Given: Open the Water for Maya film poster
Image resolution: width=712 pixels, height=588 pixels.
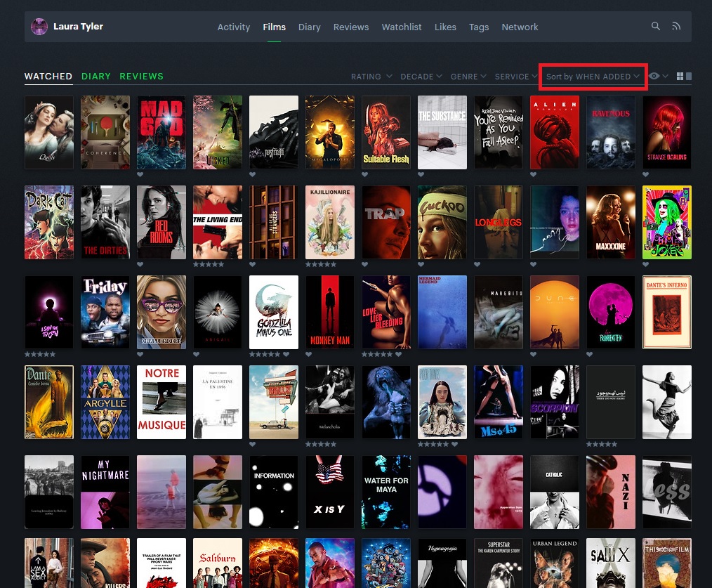Looking at the screenshot, I should pos(386,492).
